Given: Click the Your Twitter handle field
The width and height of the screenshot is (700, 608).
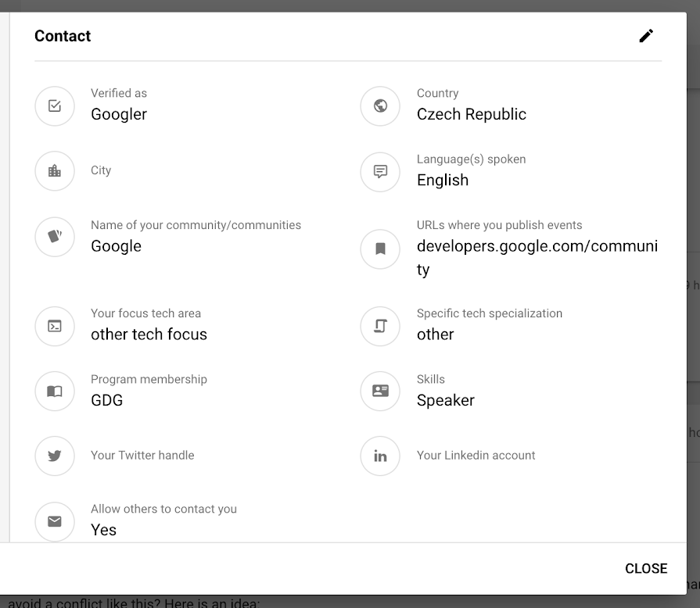Looking at the screenshot, I should point(142,455).
